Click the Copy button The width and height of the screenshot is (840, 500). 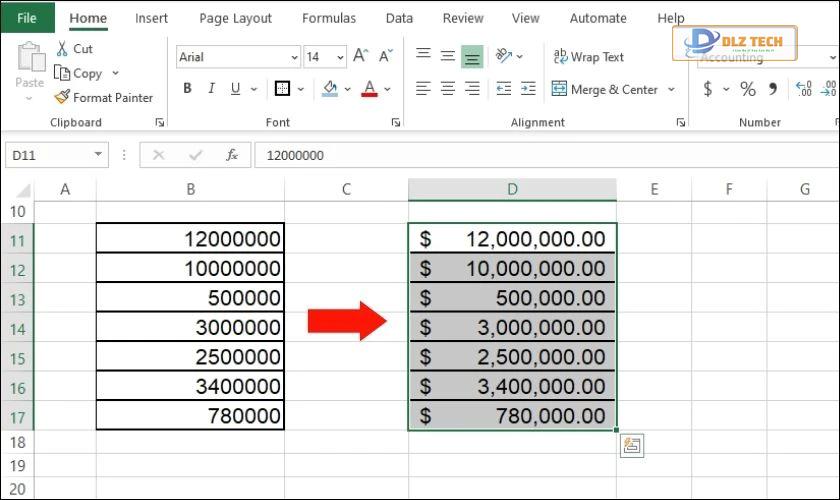click(x=78, y=73)
